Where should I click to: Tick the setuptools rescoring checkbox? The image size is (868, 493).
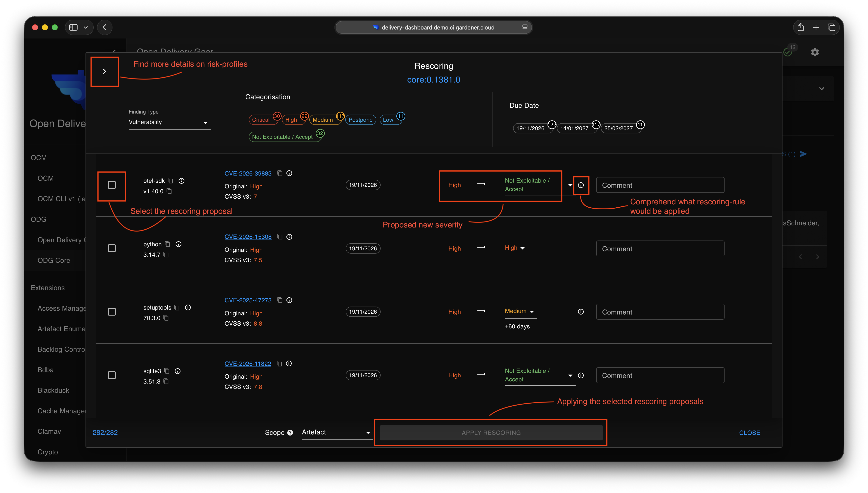click(x=112, y=312)
